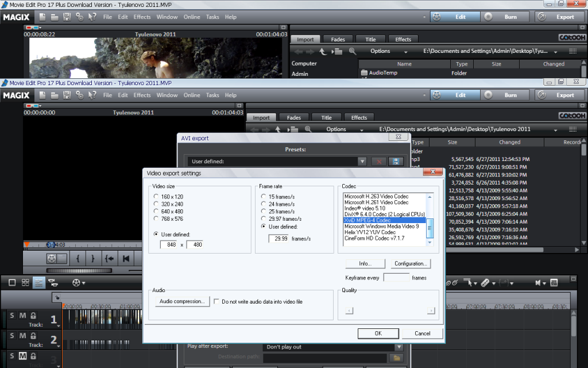Open the Effects menu
Screen dimensions: 588x368
141,95
